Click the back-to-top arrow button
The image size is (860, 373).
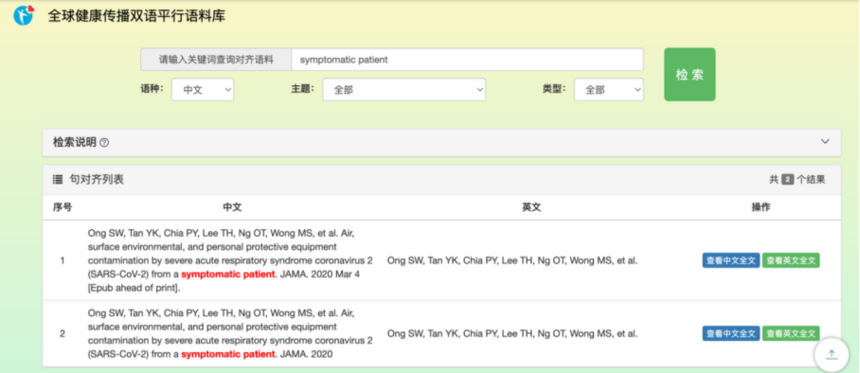[x=831, y=354]
